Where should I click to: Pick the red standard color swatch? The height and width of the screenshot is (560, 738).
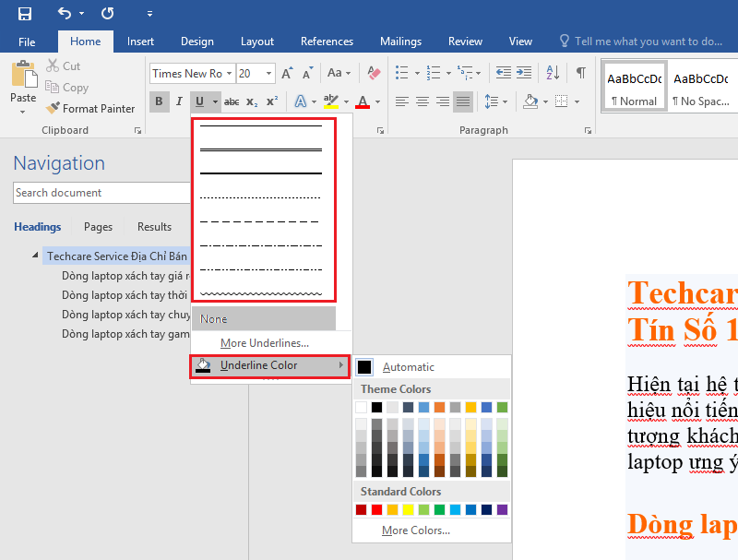click(376, 509)
